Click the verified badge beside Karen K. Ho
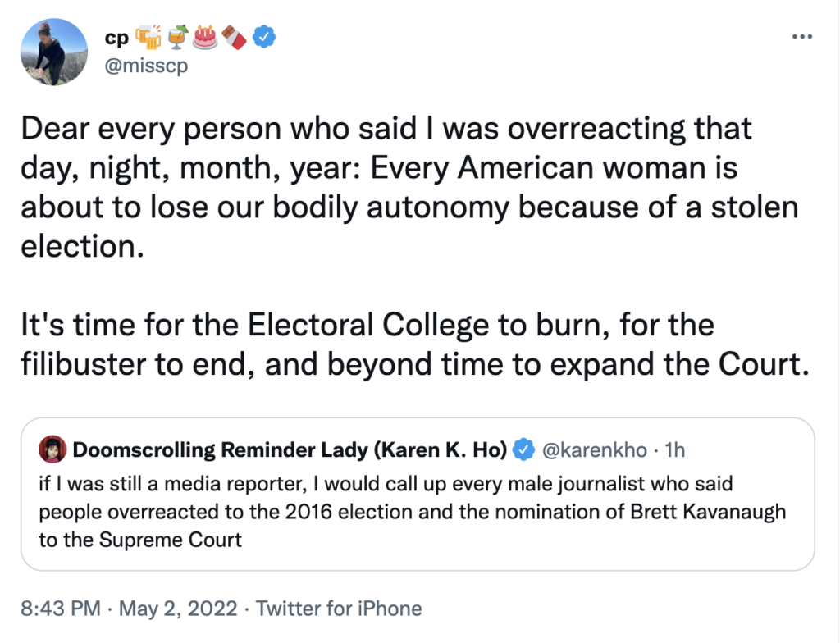This screenshot has width=840, height=643. pos(523,449)
